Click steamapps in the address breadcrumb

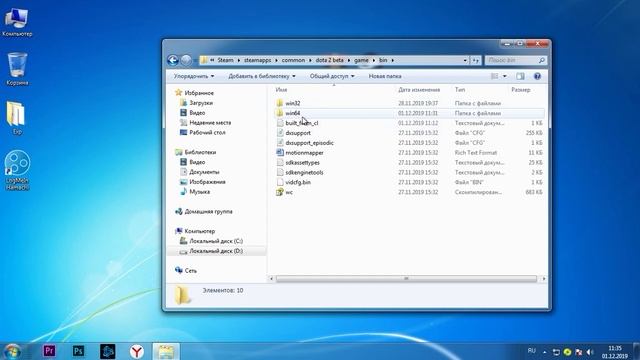click(257, 60)
